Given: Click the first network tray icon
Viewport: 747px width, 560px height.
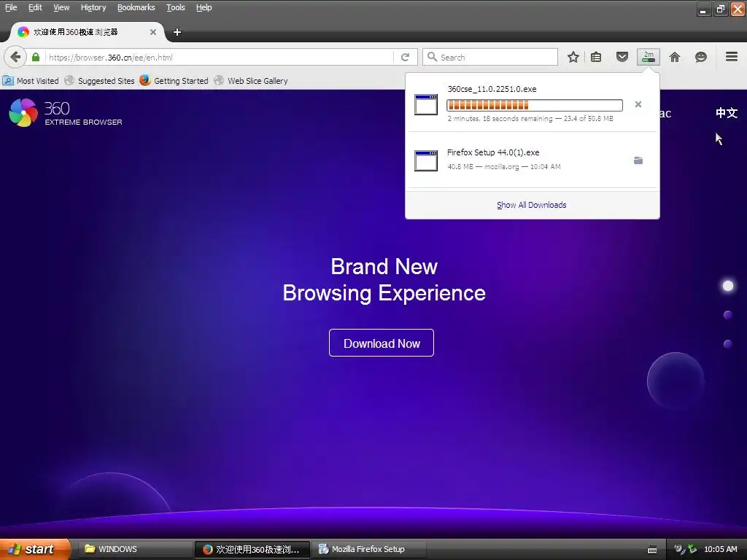Looking at the screenshot, I should click(x=680, y=549).
